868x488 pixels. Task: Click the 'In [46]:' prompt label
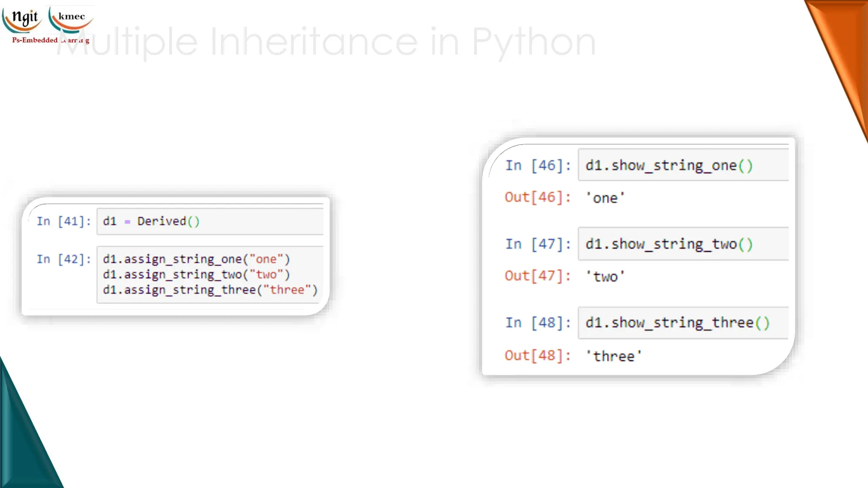point(538,165)
